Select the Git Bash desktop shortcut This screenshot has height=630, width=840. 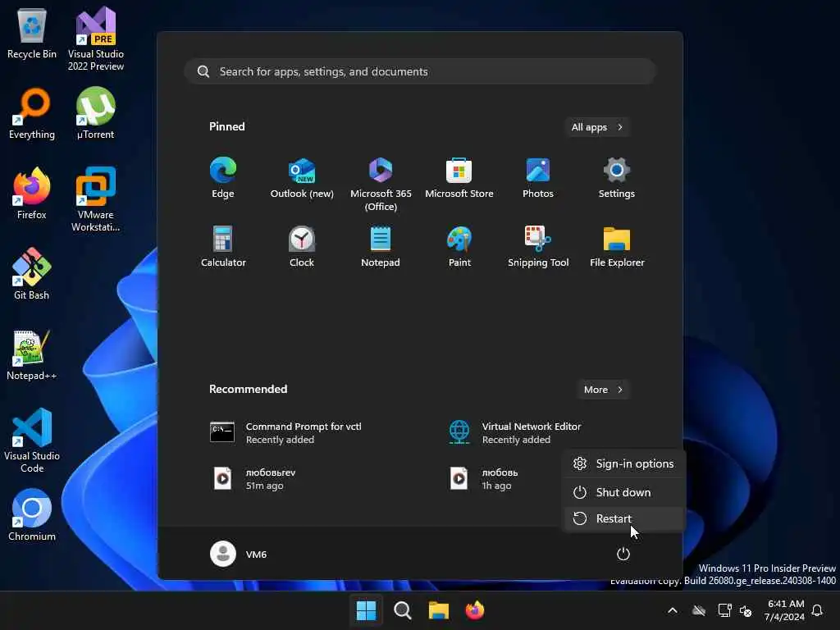(32, 274)
